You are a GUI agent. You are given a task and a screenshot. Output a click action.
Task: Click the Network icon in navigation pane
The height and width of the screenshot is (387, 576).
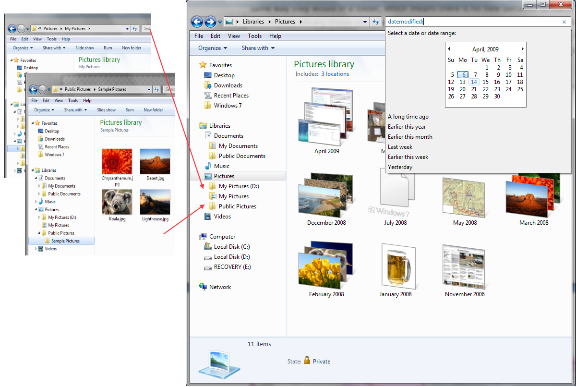click(x=203, y=287)
